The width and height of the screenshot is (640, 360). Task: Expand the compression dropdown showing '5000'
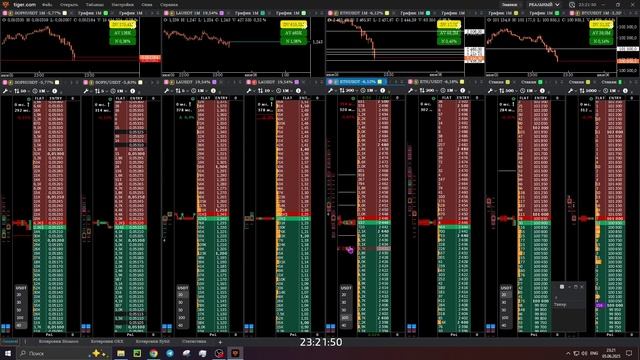[x=591, y=91]
